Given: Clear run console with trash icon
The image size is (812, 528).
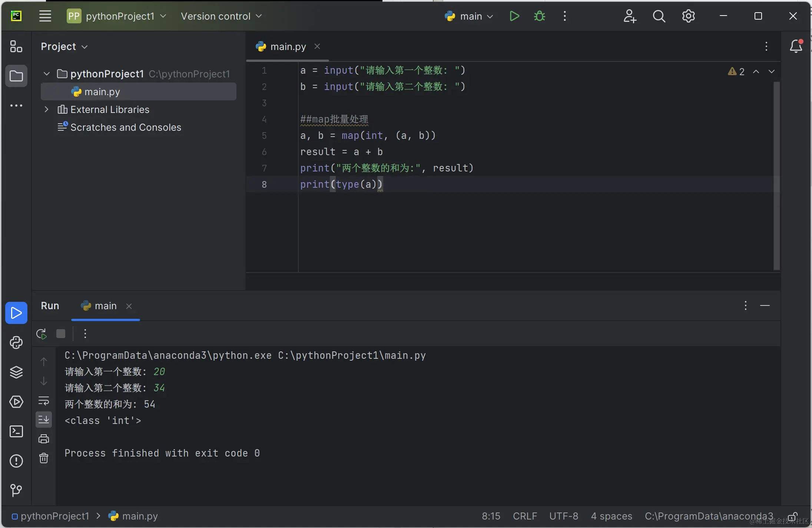Looking at the screenshot, I should [x=44, y=458].
